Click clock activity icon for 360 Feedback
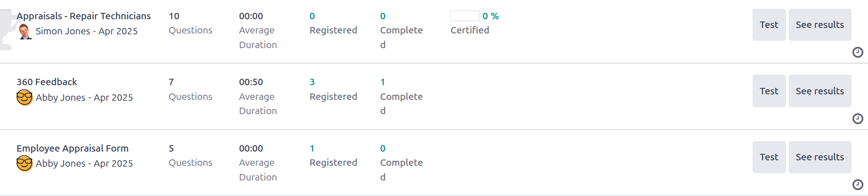 [x=857, y=119]
